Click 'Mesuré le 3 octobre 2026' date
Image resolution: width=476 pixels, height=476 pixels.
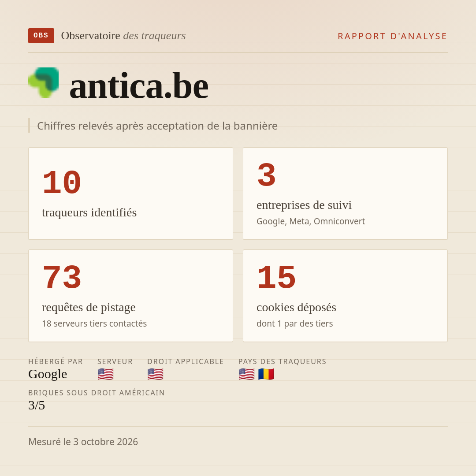pyautogui.click(x=83, y=442)
